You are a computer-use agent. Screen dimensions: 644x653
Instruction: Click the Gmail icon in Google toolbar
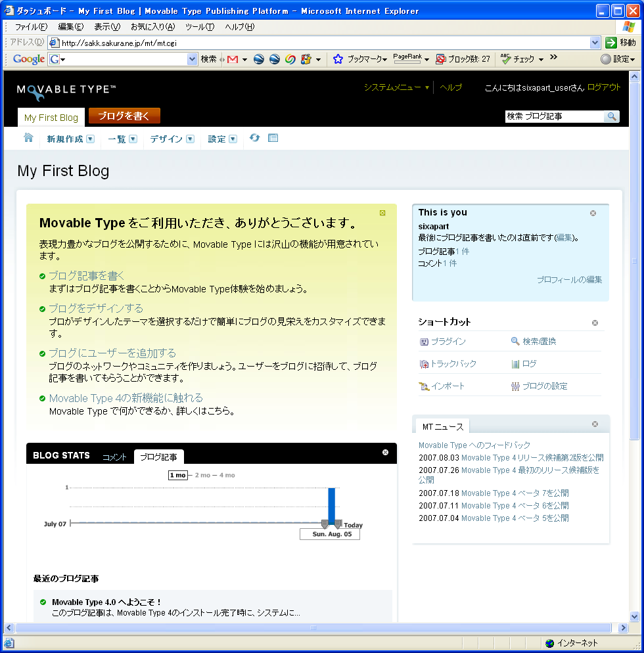[233, 59]
